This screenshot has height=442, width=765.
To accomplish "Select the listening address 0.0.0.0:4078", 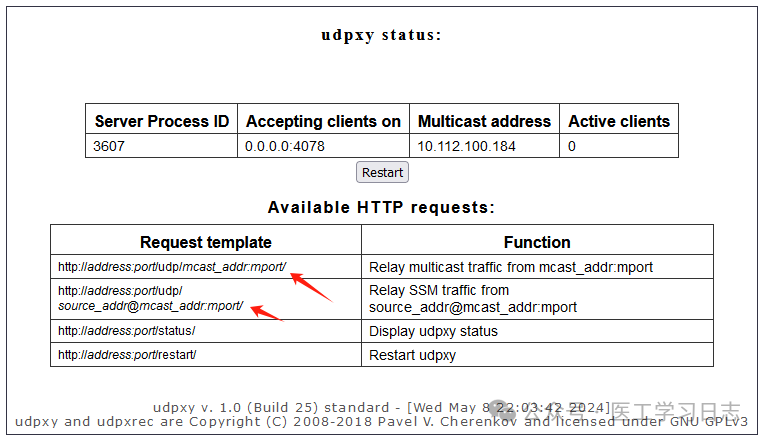I will coord(284,146).
